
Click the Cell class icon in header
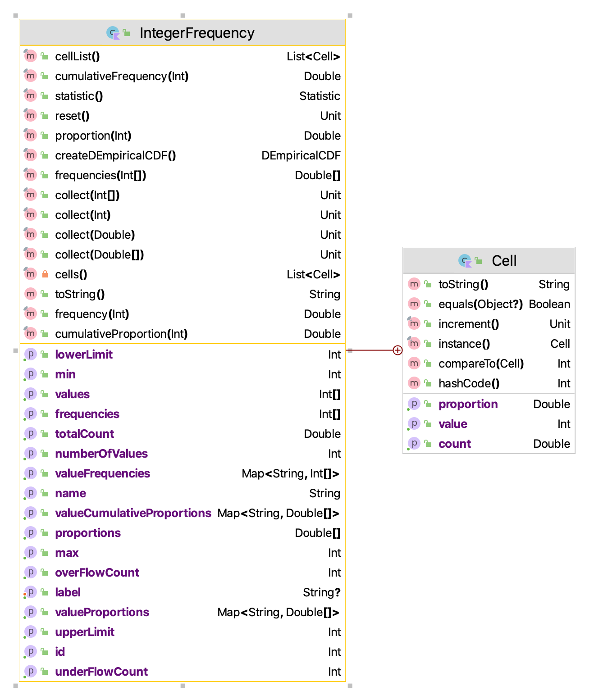click(465, 261)
